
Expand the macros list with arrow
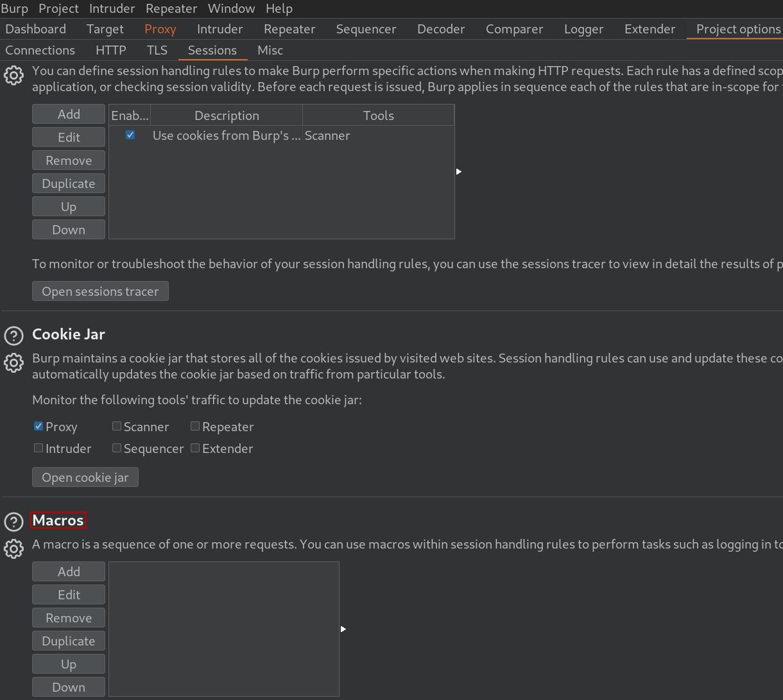coord(343,629)
